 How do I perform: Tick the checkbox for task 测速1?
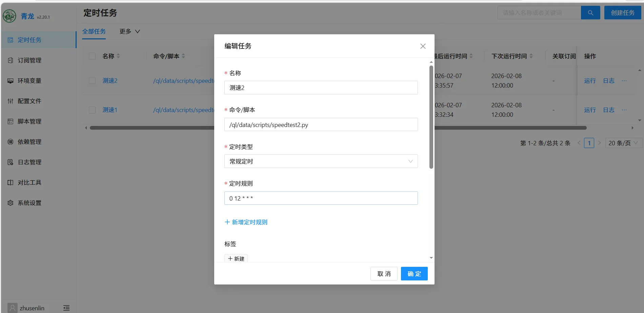point(92,110)
